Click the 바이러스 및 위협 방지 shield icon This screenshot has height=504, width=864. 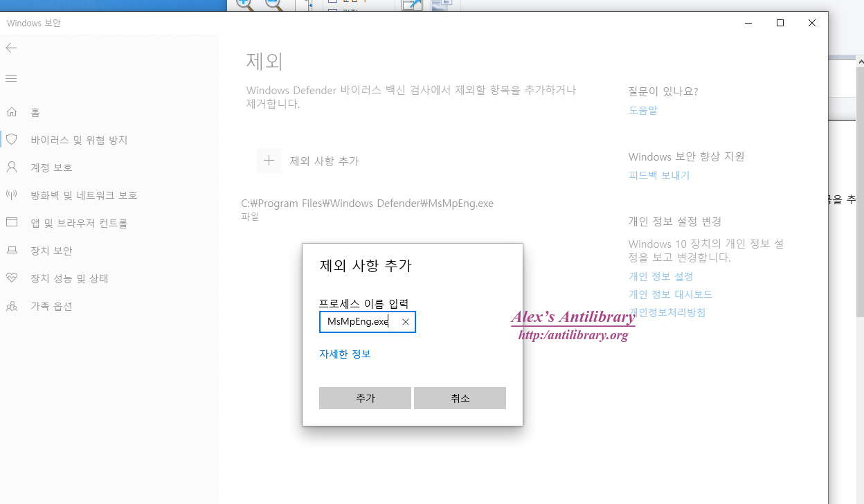tap(11, 139)
